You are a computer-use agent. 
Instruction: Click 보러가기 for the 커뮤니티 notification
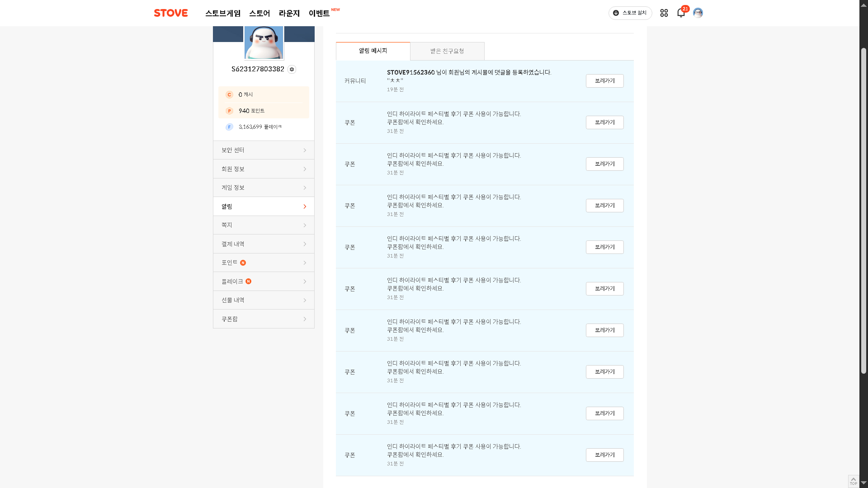pyautogui.click(x=604, y=81)
